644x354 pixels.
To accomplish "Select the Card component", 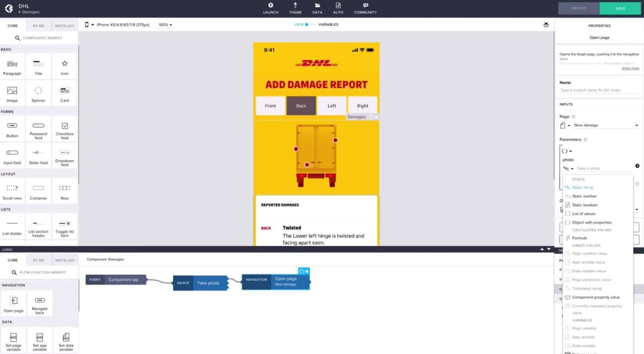I will point(65,94).
